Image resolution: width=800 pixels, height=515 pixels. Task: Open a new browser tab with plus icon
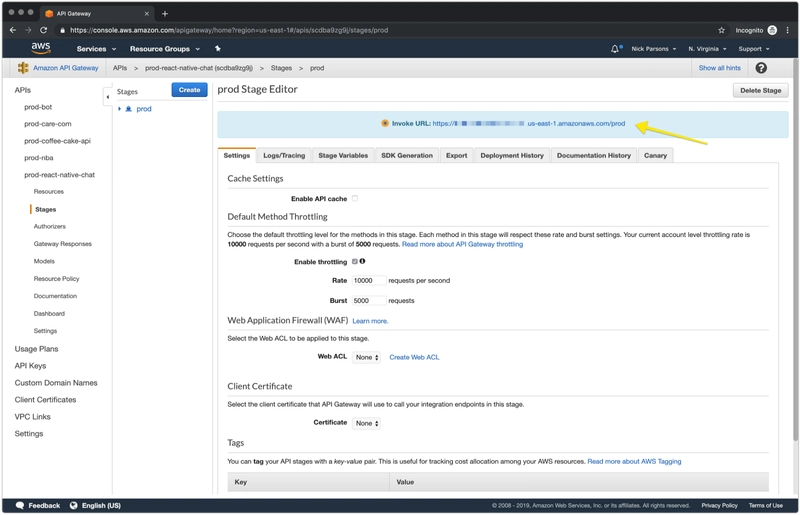coord(165,14)
